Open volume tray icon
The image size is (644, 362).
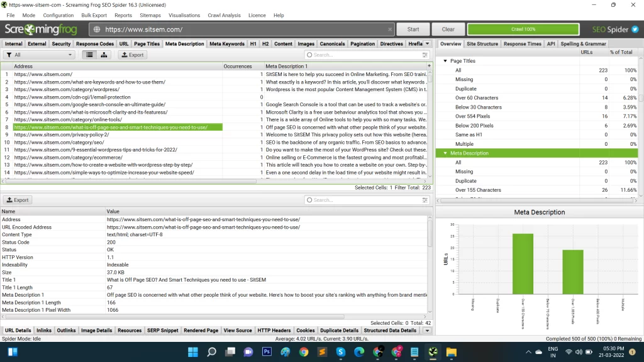tap(579, 352)
